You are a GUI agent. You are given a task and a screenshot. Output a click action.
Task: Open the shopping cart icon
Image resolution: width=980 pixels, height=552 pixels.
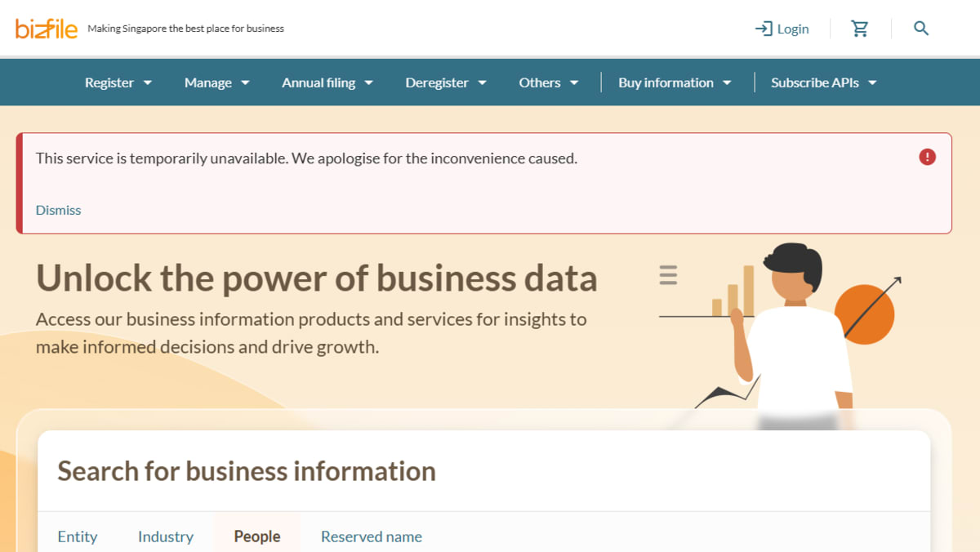860,29
